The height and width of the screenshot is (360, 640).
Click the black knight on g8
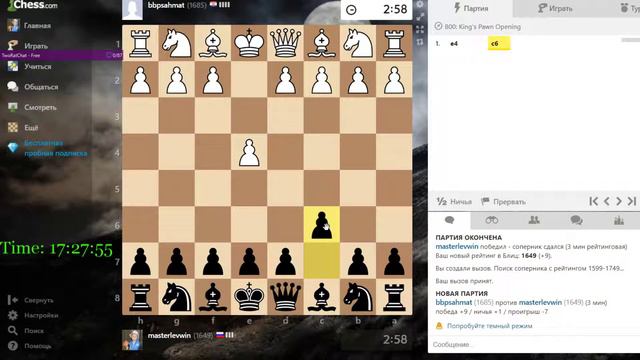176,297
